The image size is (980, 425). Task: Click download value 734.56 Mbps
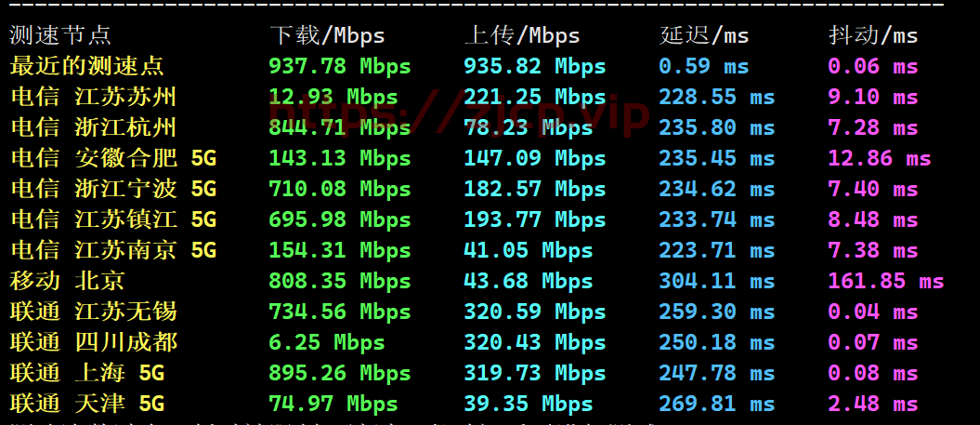(x=340, y=312)
